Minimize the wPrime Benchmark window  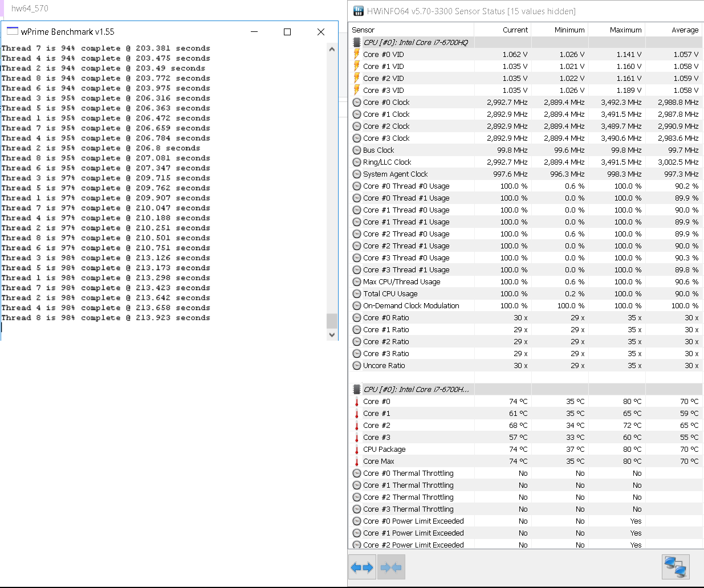coord(254,32)
